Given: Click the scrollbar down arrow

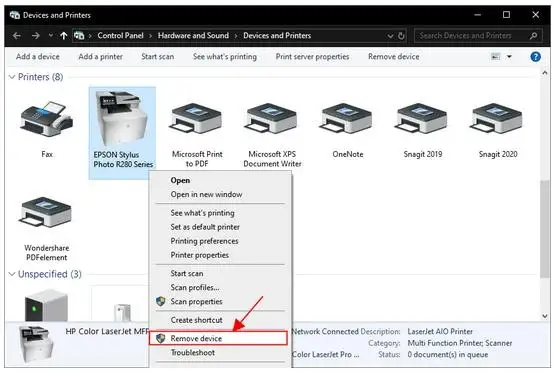Looking at the screenshot, I should 544,316.
